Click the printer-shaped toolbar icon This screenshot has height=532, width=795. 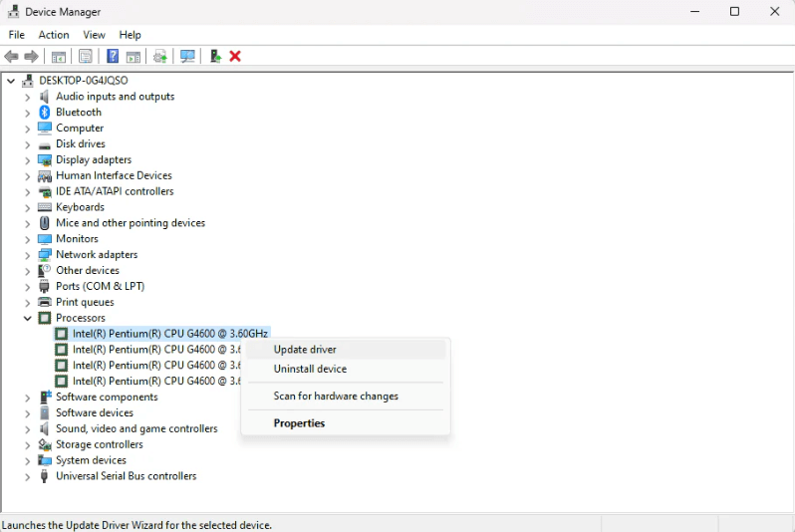click(x=160, y=57)
